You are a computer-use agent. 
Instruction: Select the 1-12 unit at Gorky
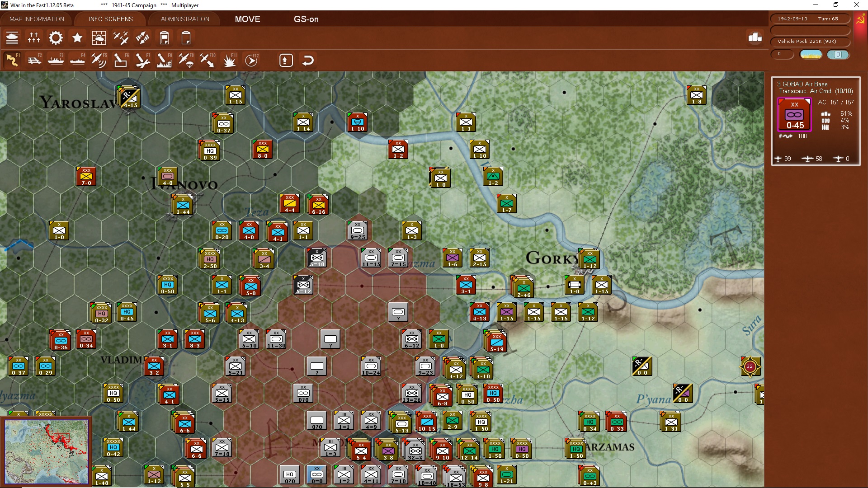(x=590, y=259)
